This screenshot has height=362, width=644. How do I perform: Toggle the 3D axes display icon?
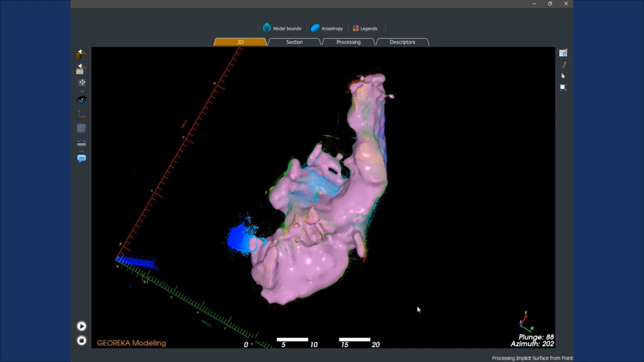coord(82,114)
